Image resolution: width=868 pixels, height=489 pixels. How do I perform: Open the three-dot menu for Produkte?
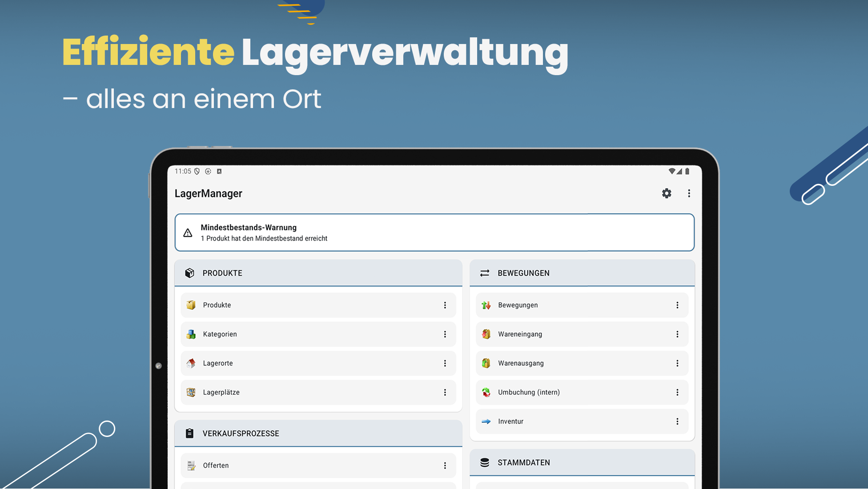point(445,305)
